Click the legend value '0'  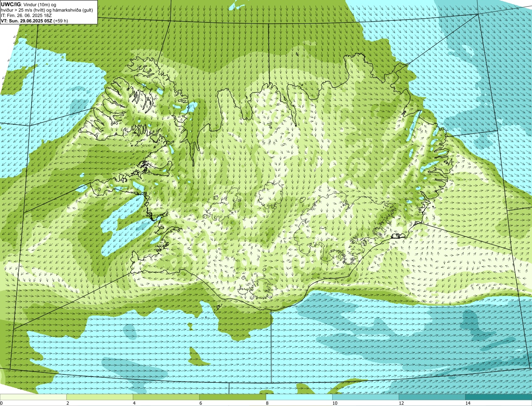[1, 403]
